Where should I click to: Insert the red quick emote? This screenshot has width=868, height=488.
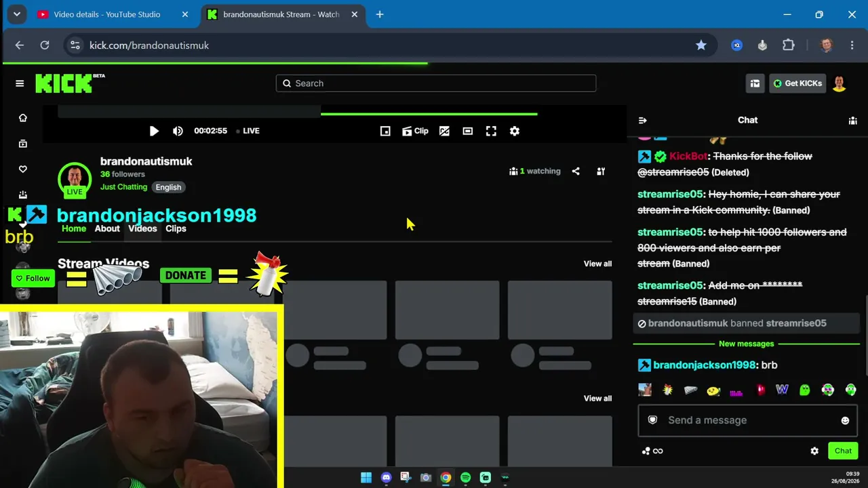[760, 390]
